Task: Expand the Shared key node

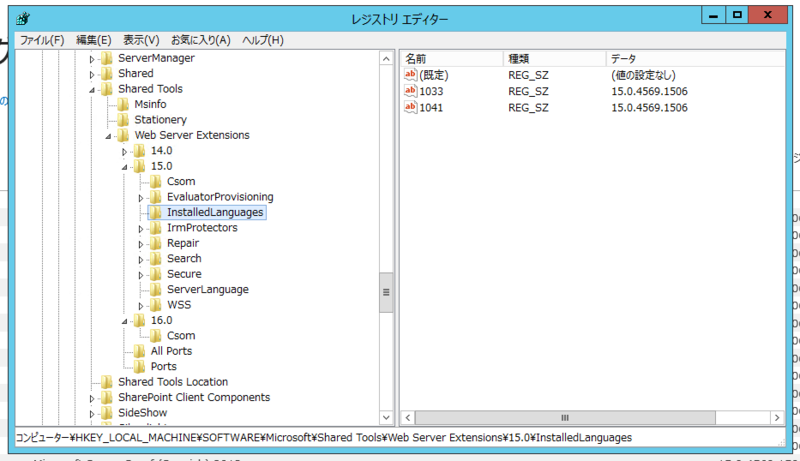Action: click(x=92, y=74)
